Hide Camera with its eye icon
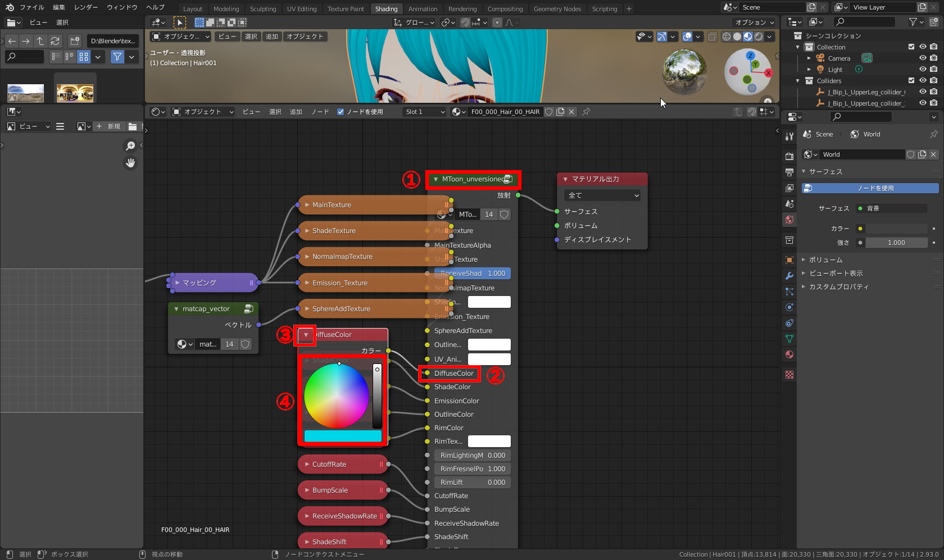 point(923,58)
